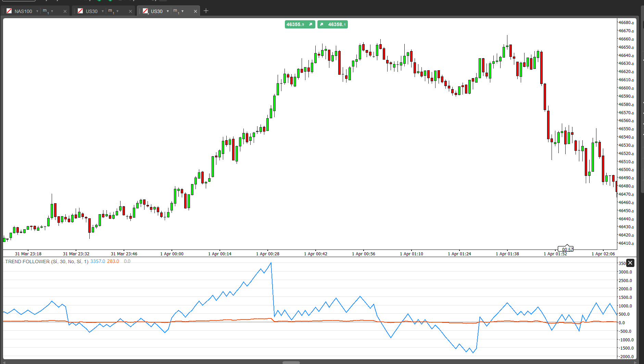Open the symbol dropdown on the middle US30 tab

point(102,11)
